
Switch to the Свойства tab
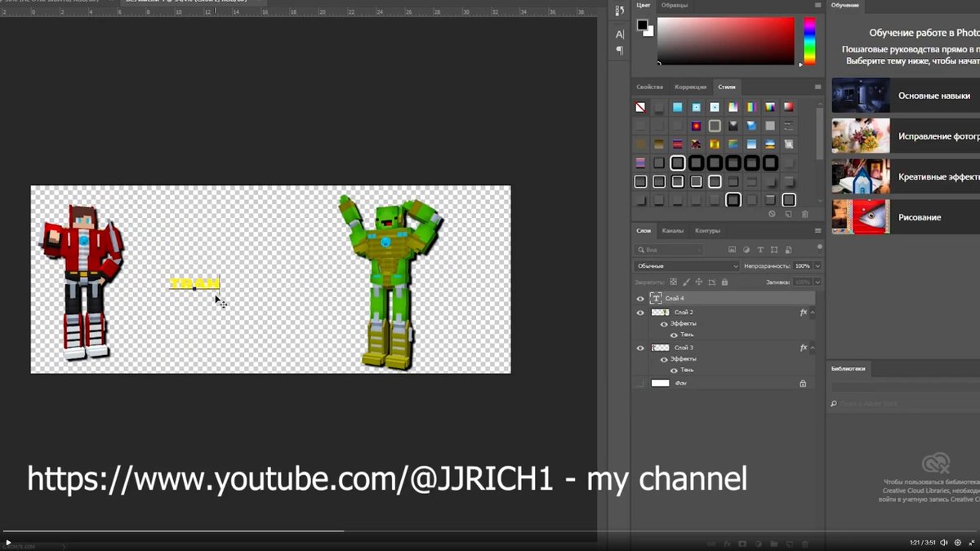[x=650, y=87]
